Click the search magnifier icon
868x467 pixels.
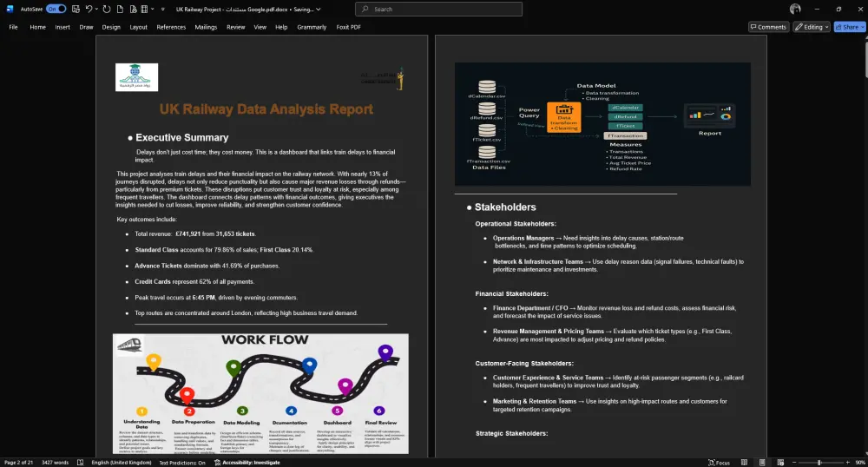tap(365, 9)
